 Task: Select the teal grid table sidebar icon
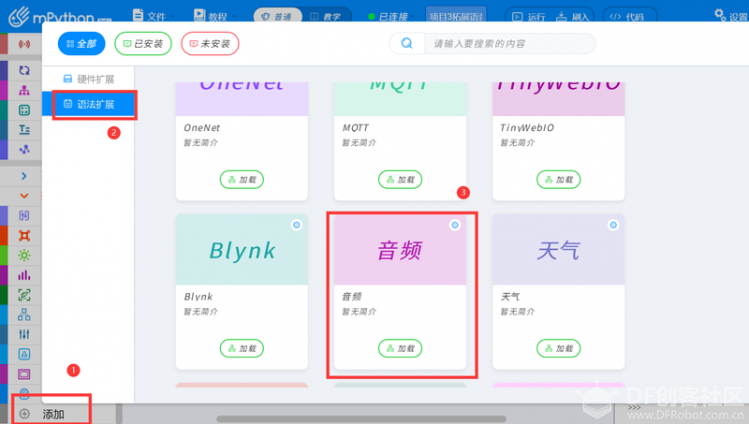coord(24,110)
